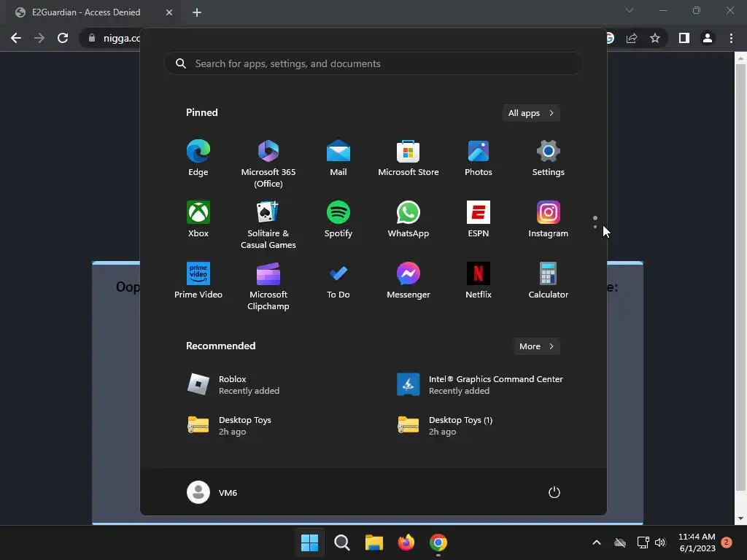Reload the page in Chrome
The width and height of the screenshot is (747, 560).
coord(63,38)
